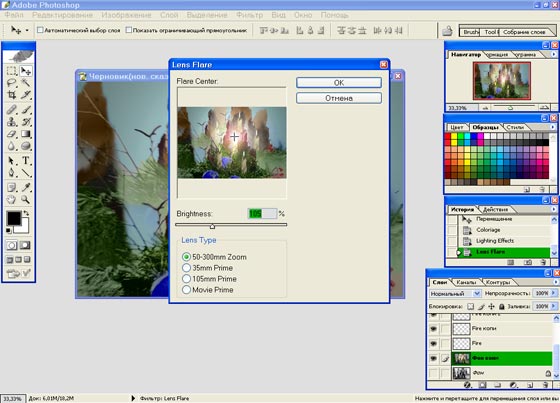
Task: Confirm Lens Flare with OK
Action: point(339,83)
